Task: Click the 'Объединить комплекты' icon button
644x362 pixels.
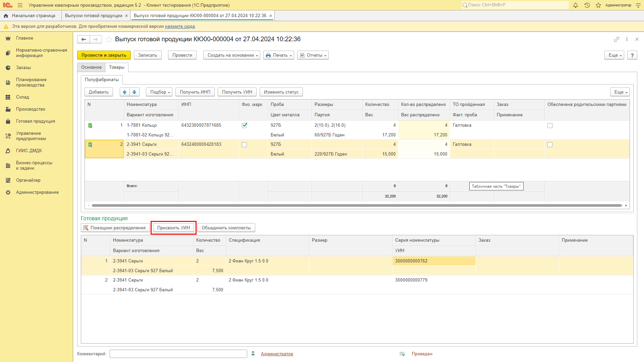Action: pos(226,228)
